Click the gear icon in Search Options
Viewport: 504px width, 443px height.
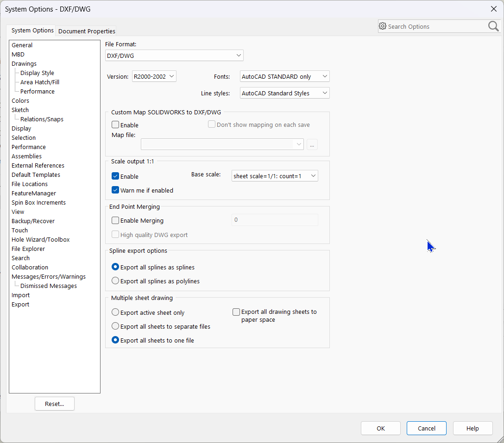pos(382,26)
